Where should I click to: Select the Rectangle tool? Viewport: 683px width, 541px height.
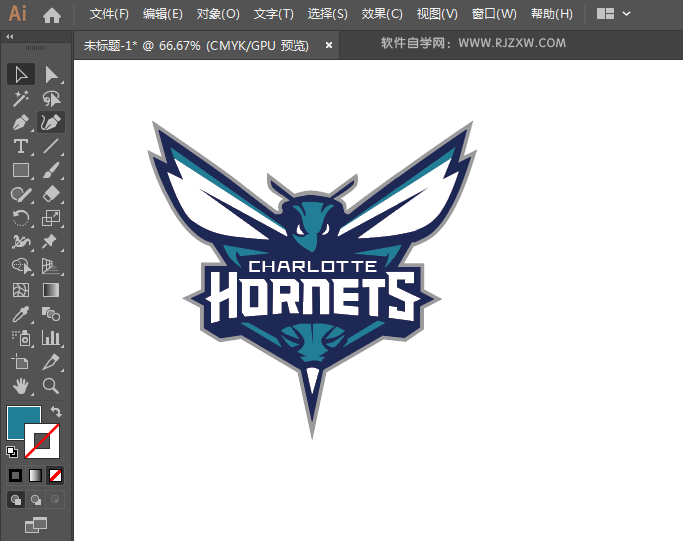20,170
